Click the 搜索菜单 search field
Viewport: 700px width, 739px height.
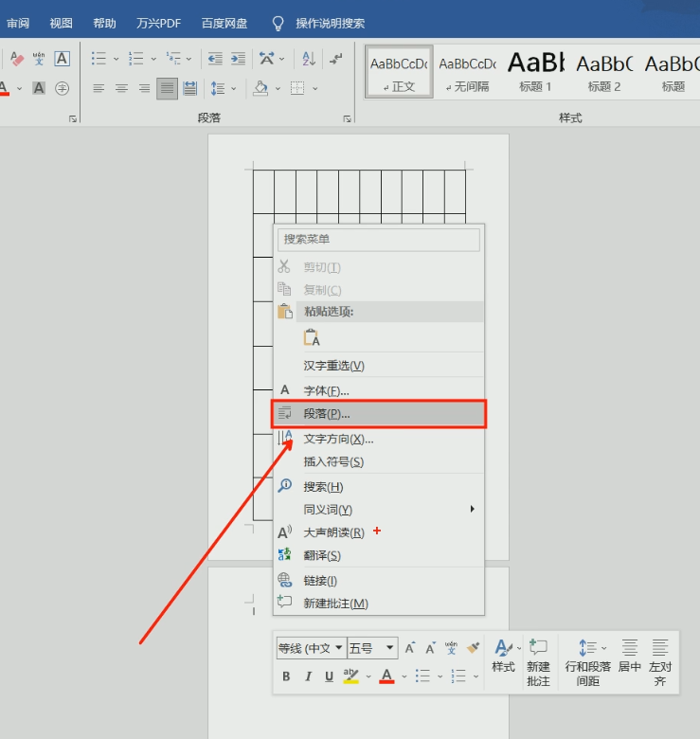[379, 240]
